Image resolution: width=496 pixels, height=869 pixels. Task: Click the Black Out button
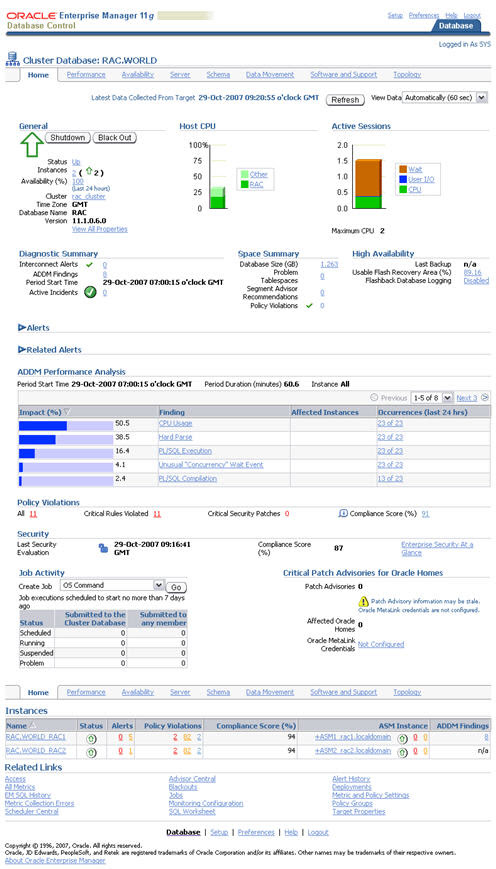pyautogui.click(x=114, y=137)
